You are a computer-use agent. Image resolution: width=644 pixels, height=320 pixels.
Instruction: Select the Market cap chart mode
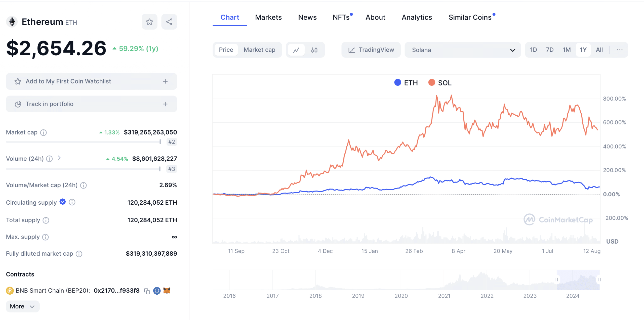pyautogui.click(x=259, y=50)
